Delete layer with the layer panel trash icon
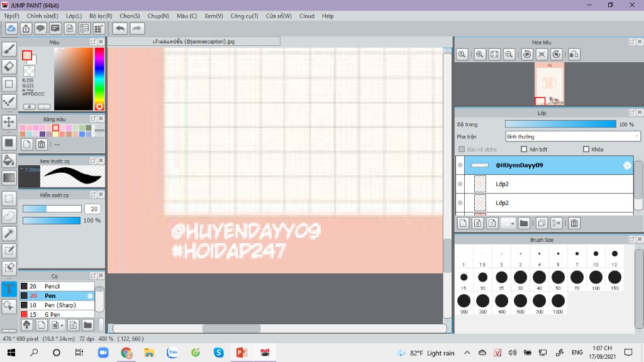Viewport: 644px width, 362px height. tap(574, 223)
